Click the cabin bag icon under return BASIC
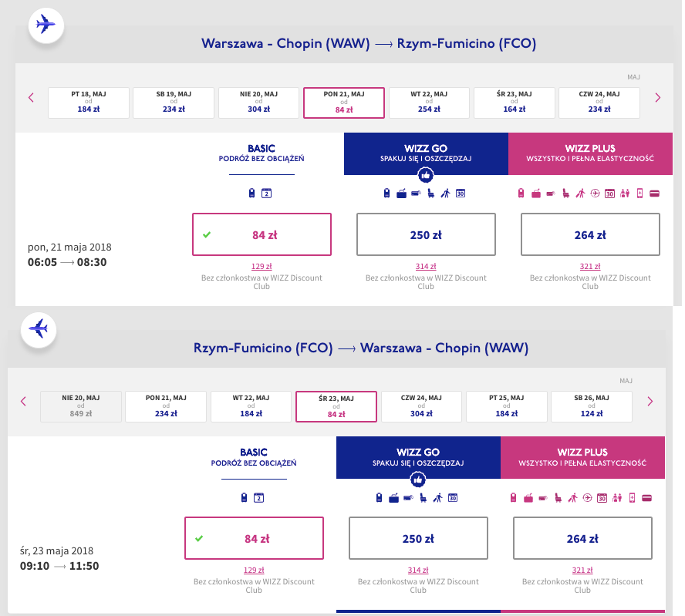This screenshot has width=685, height=616. pos(245,497)
